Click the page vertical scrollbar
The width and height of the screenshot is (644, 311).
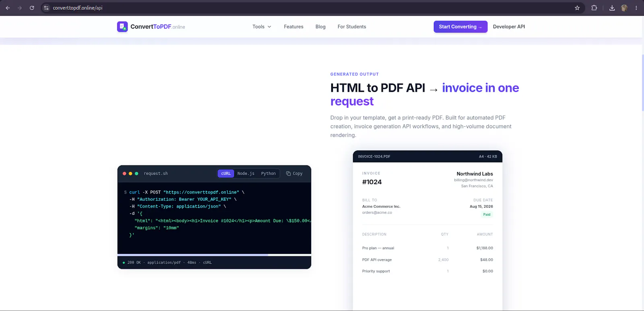coord(642,82)
